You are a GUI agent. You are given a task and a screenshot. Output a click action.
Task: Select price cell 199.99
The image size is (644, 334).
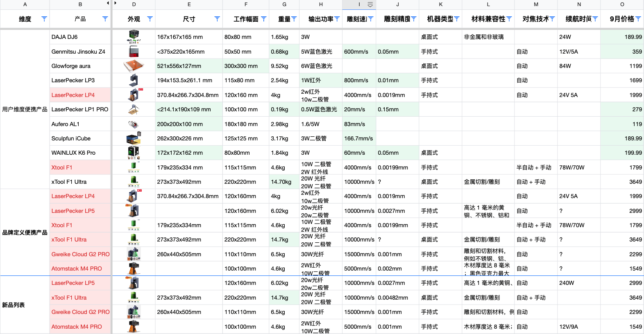622,153
